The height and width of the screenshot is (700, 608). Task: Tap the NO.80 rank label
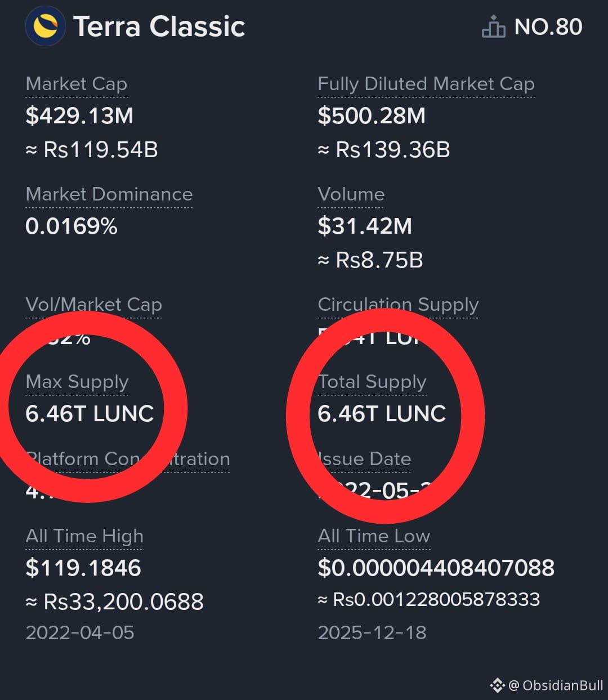pyautogui.click(x=548, y=26)
